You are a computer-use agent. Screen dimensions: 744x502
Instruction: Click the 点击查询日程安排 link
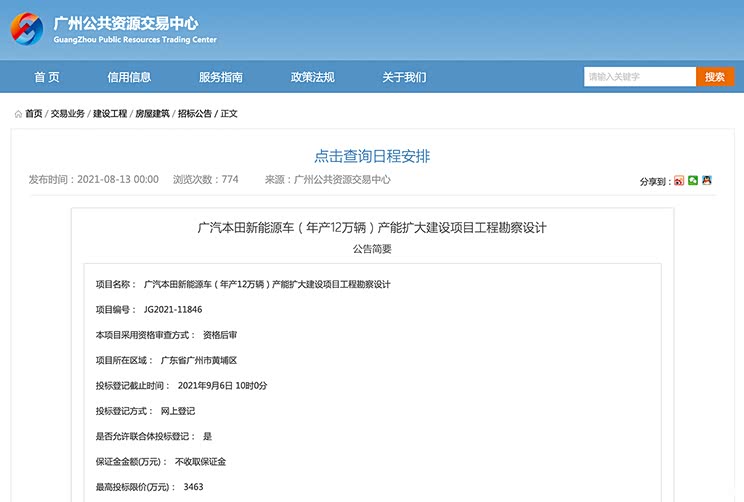(372, 156)
